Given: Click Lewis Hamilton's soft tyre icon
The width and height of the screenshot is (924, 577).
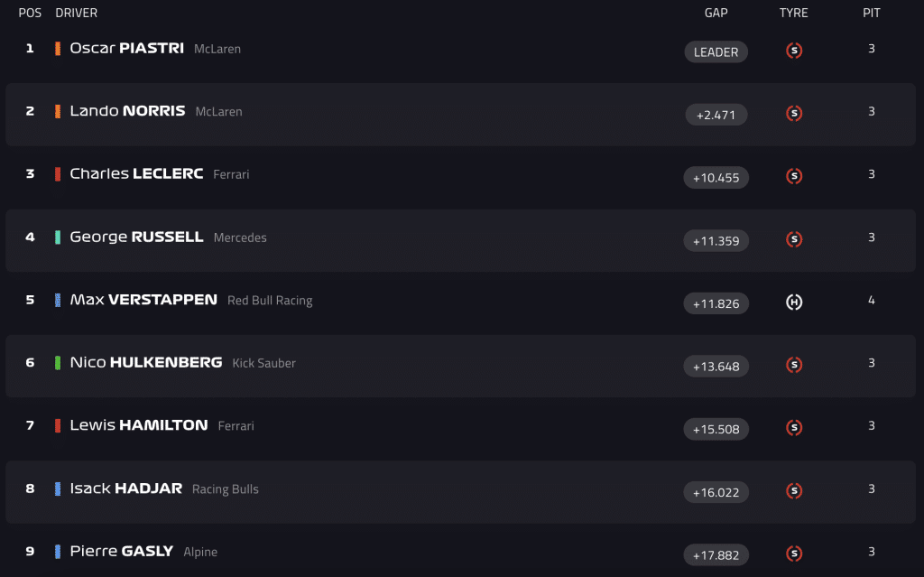Looking at the screenshot, I should pos(794,428).
